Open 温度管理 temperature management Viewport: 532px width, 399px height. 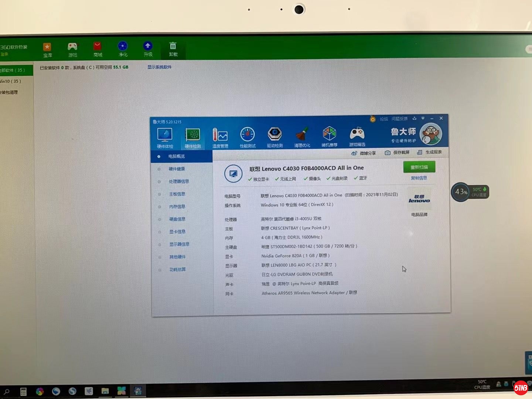coord(220,138)
